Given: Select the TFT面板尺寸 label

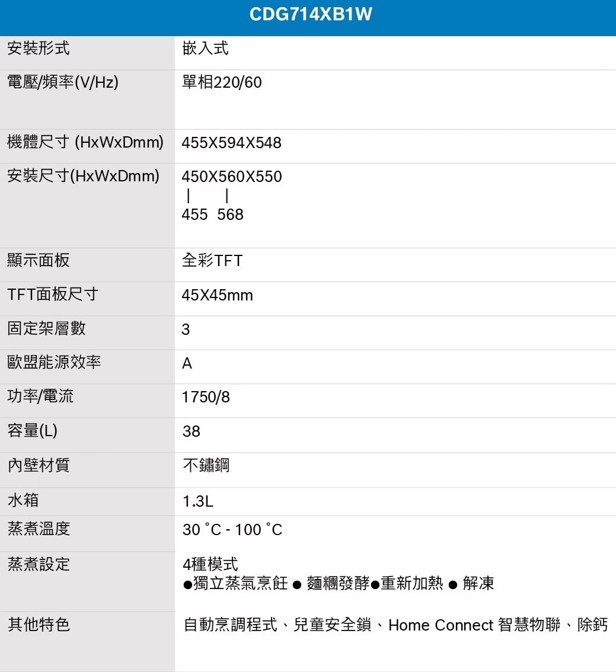Looking at the screenshot, I should point(53,295).
